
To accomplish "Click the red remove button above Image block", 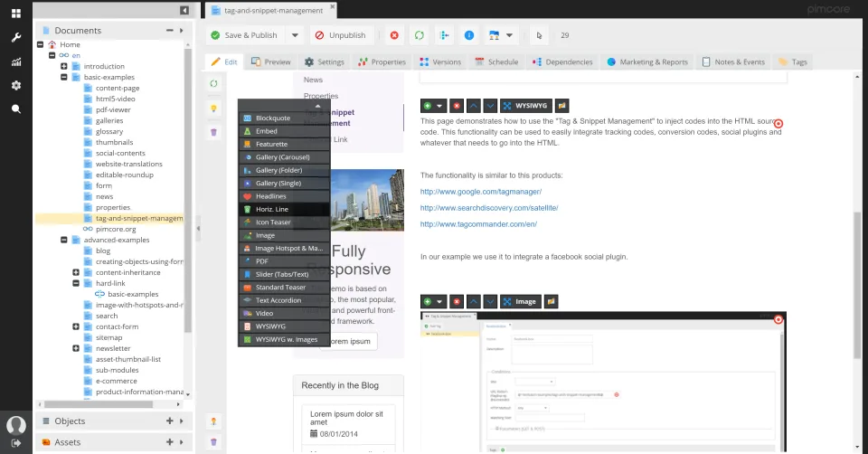I will (457, 302).
